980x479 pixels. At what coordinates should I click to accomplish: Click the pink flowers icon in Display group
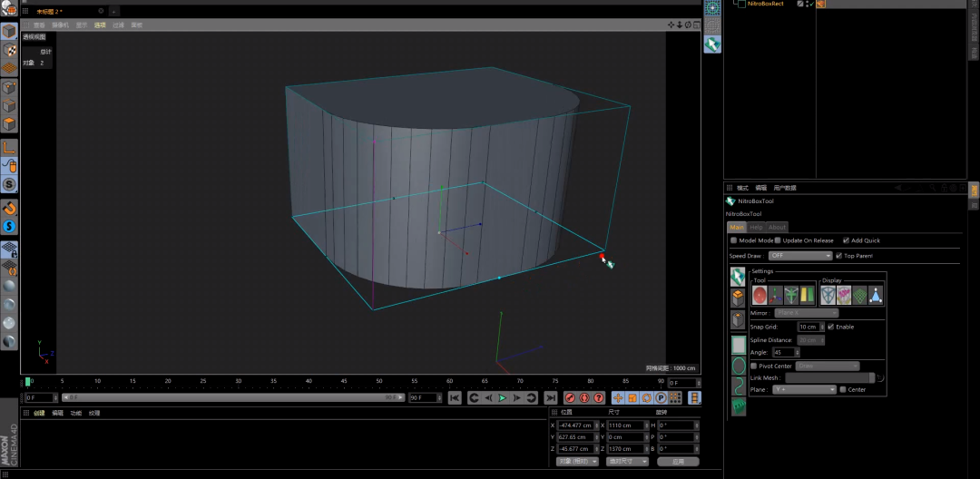[844, 295]
